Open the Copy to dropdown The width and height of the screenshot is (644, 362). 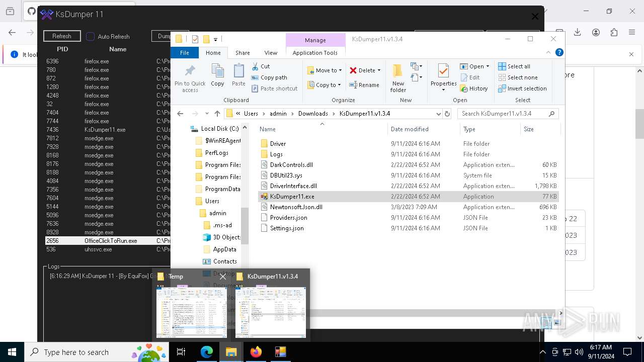click(325, 85)
